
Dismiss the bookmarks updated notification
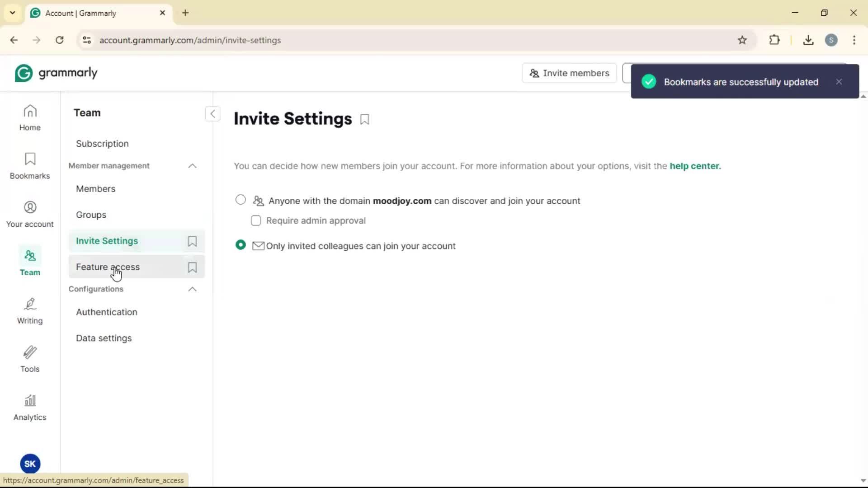[839, 82]
